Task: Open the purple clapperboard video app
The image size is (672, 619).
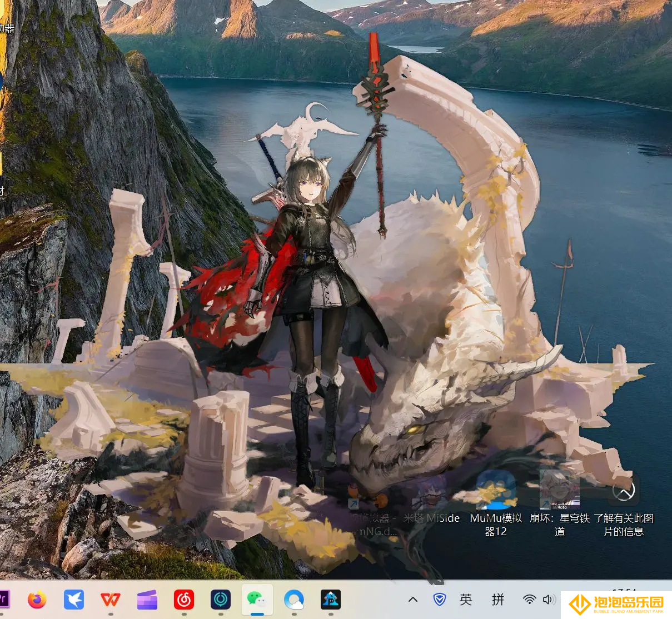Action: pos(147,600)
